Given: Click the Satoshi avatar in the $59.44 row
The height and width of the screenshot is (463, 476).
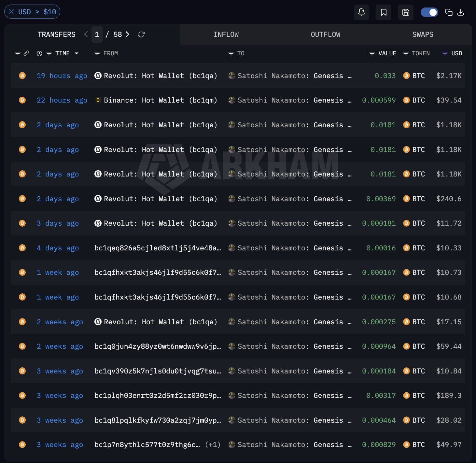Looking at the screenshot, I should coord(232,346).
